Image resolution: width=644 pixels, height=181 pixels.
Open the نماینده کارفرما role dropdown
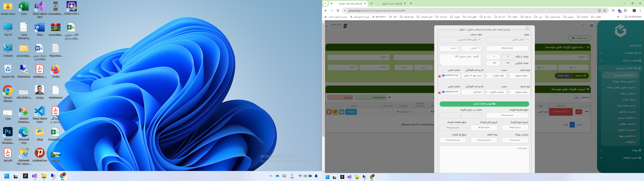pyautogui.click(x=496, y=92)
